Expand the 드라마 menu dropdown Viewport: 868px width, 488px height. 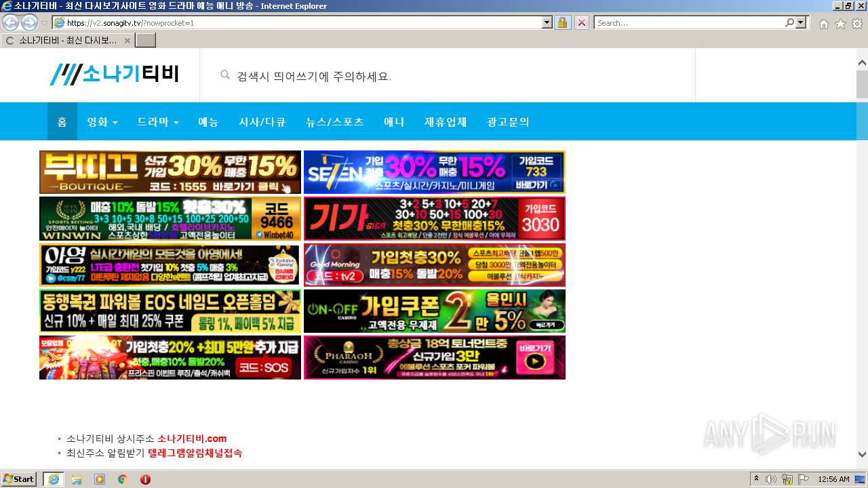158,122
